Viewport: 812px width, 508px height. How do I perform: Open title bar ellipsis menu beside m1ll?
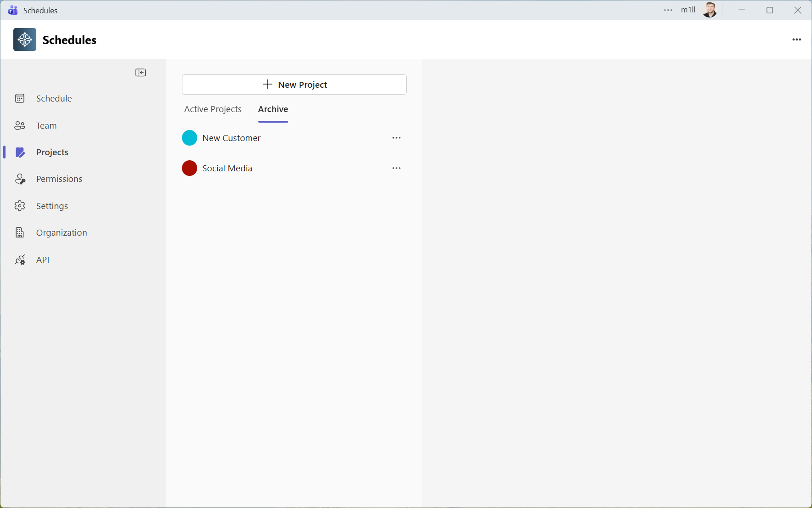click(668, 10)
